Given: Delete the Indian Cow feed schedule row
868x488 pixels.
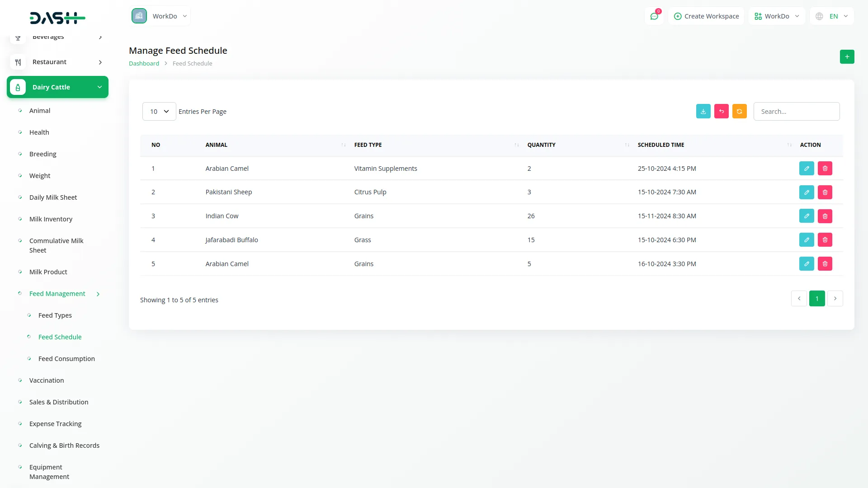Looking at the screenshot, I should click(825, 216).
